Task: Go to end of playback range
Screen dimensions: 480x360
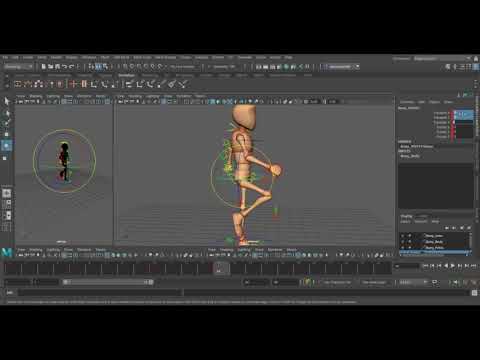Action: coord(473,266)
